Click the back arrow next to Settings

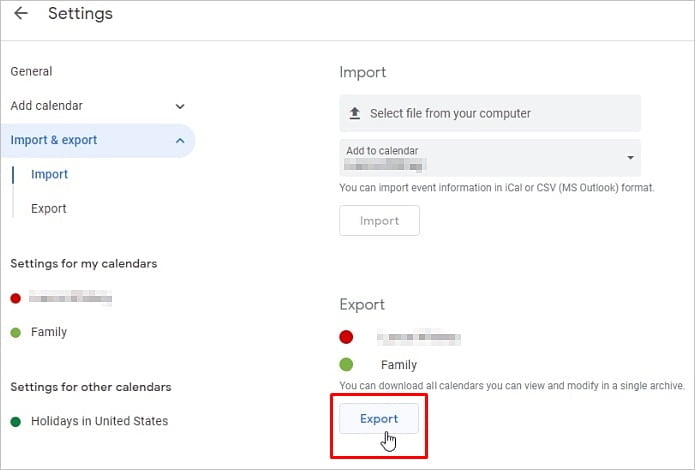[21, 14]
